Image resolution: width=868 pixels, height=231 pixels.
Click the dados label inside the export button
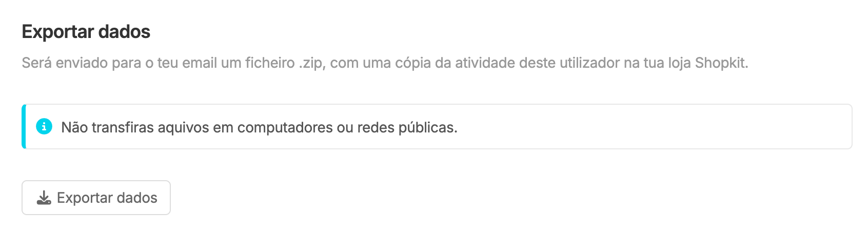pos(137,198)
